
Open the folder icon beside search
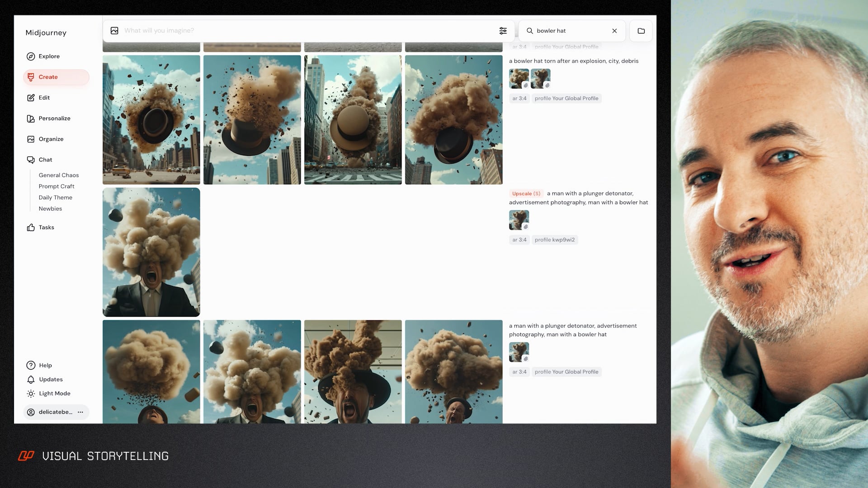tap(641, 30)
